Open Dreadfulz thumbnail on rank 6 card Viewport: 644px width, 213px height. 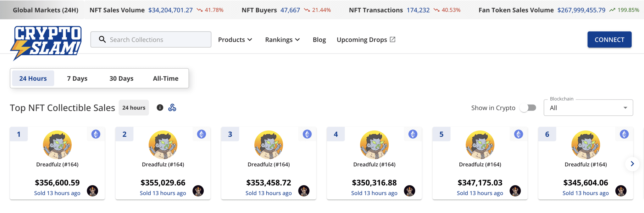coord(586,145)
